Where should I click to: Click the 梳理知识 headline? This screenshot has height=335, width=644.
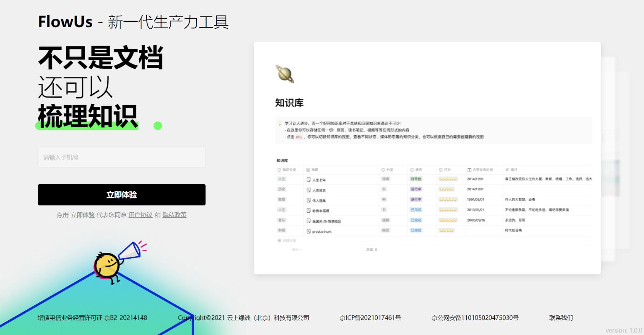tap(88, 116)
